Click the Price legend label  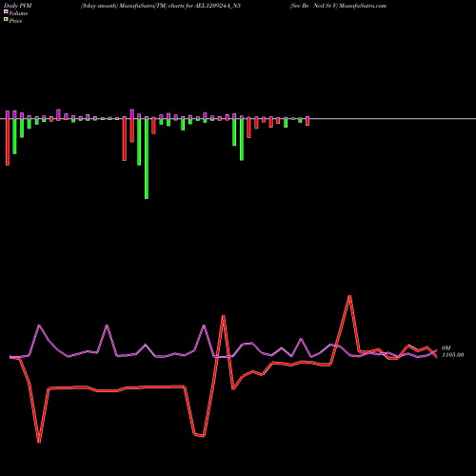pyautogui.click(x=15, y=21)
